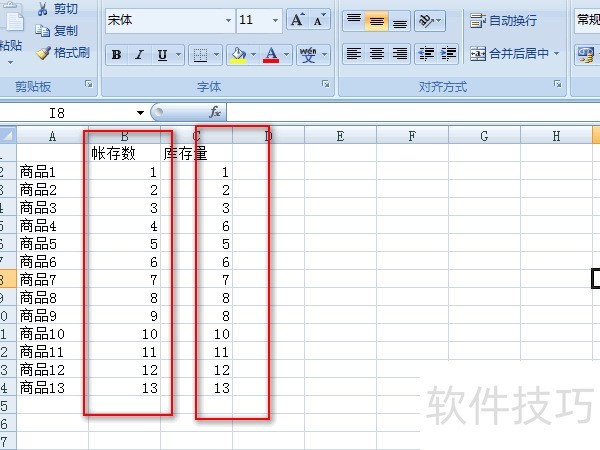600x450 pixels.
Task: Open the font size 11 dropdown
Action: (275, 20)
